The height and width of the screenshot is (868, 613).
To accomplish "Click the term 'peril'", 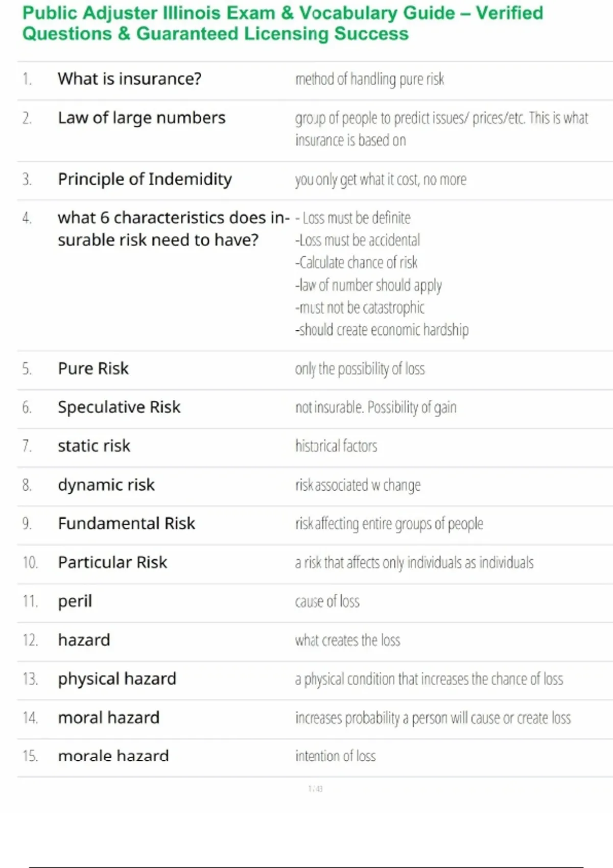I will pyautogui.click(x=75, y=601).
